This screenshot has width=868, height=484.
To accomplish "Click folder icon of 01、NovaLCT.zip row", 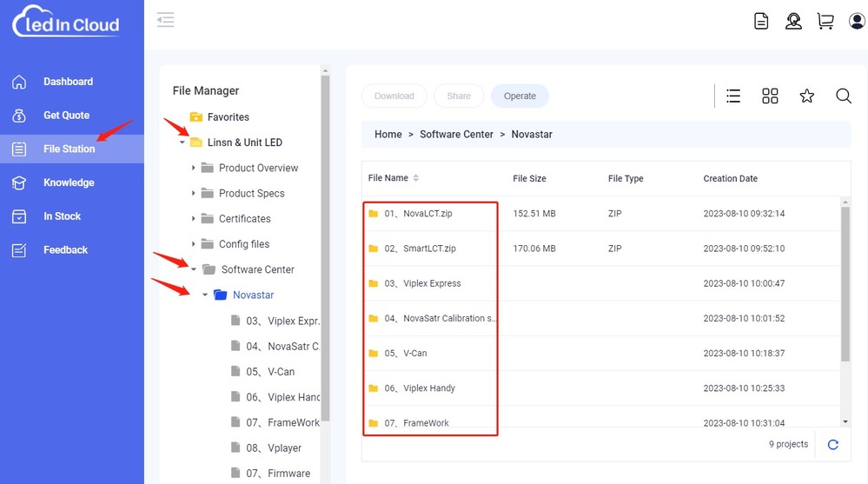I will coord(374,214).
